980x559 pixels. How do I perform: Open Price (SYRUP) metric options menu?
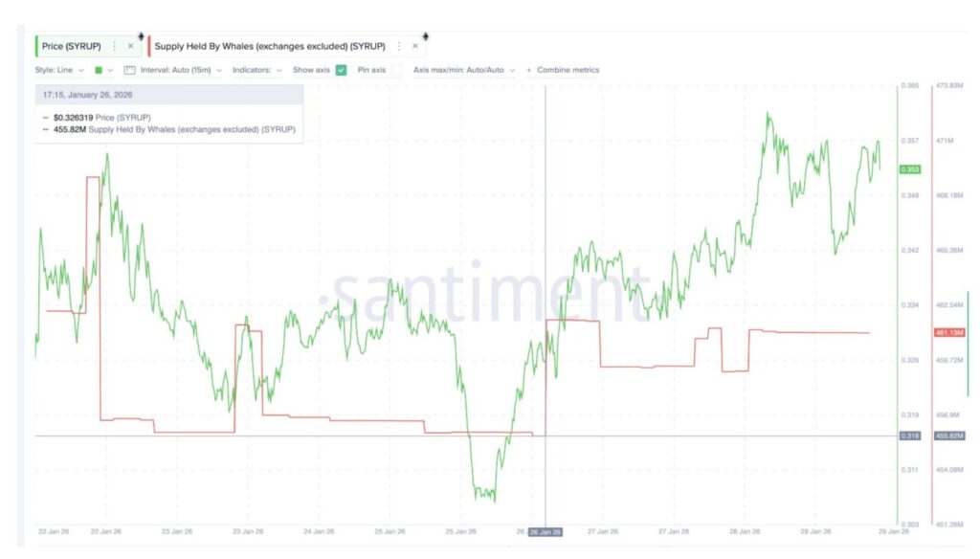click(115, 46)
